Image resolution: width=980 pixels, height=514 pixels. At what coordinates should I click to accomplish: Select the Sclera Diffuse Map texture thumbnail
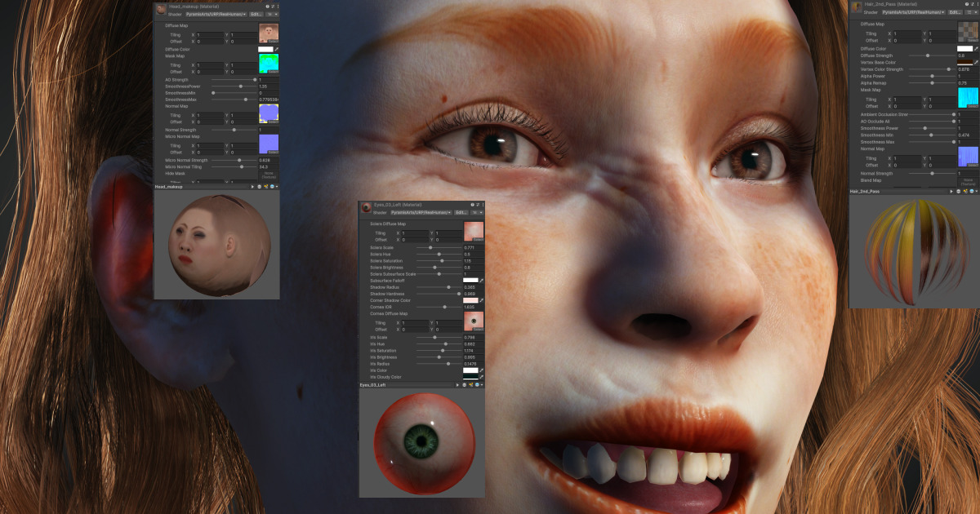pyautogui.click(x=473, y=230)
